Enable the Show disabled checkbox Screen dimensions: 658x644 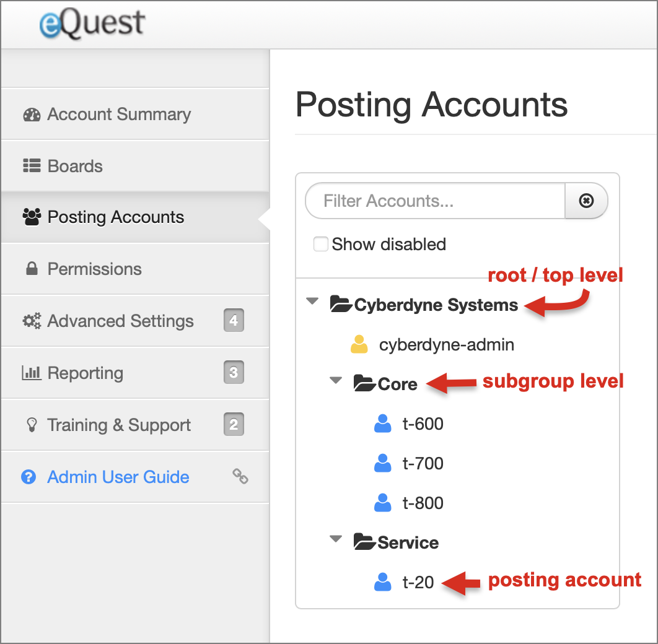(321, 244)
